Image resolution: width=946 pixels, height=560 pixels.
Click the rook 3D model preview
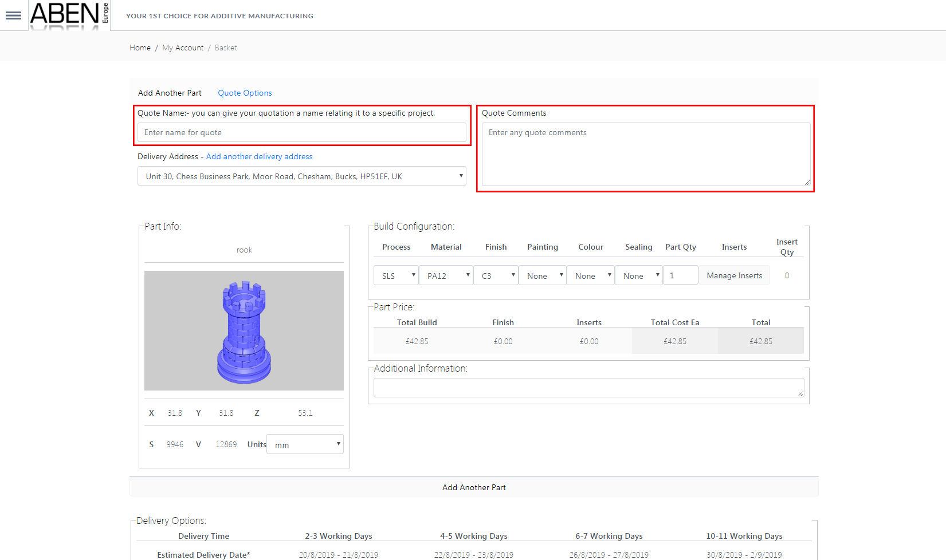tap(244, 331)
